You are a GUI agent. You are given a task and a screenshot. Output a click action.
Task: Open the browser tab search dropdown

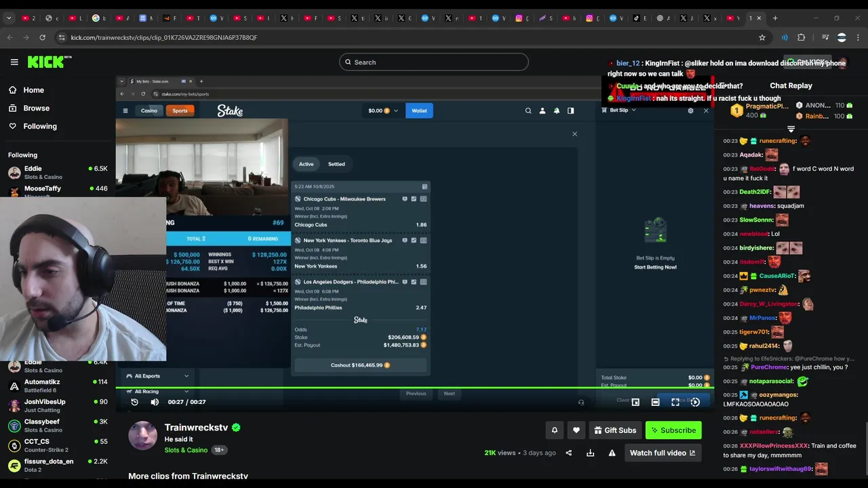pyautogui.click(x=9, y=18)
